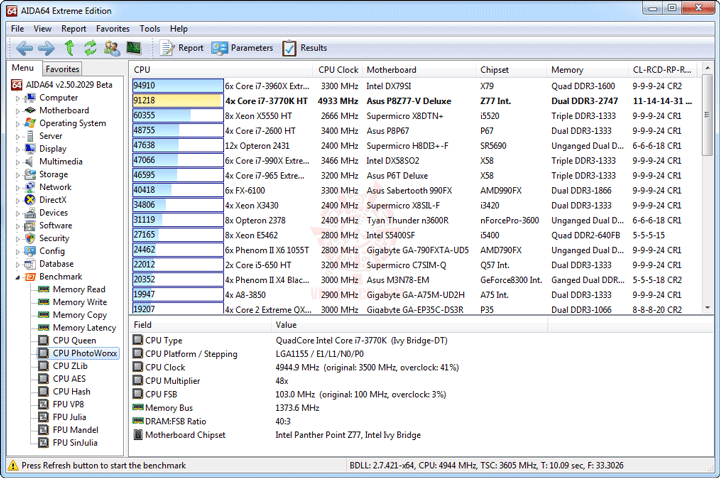720x478 pixels.
Task: Open the Report toolbar button
Action: [181, 48]
